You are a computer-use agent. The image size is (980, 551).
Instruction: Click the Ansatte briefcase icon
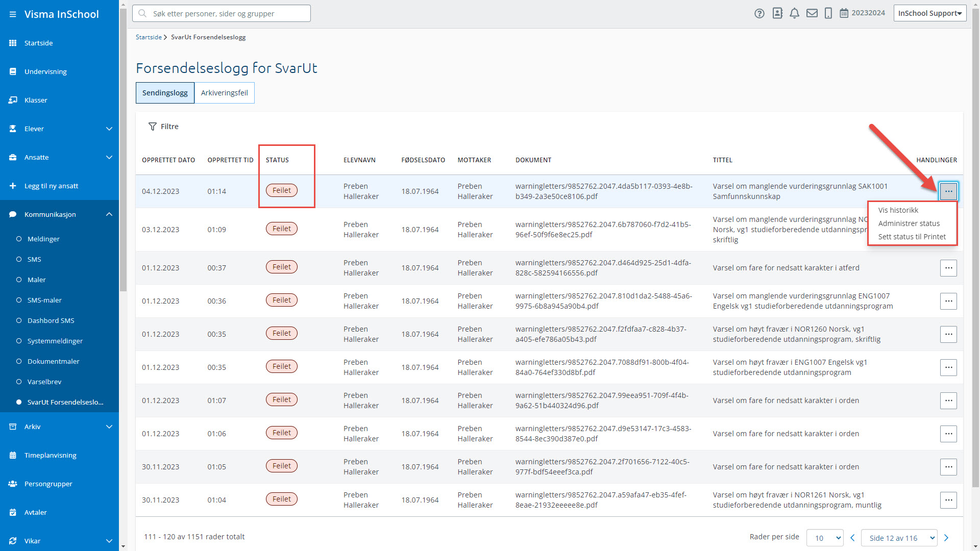[x=13, y=157]
